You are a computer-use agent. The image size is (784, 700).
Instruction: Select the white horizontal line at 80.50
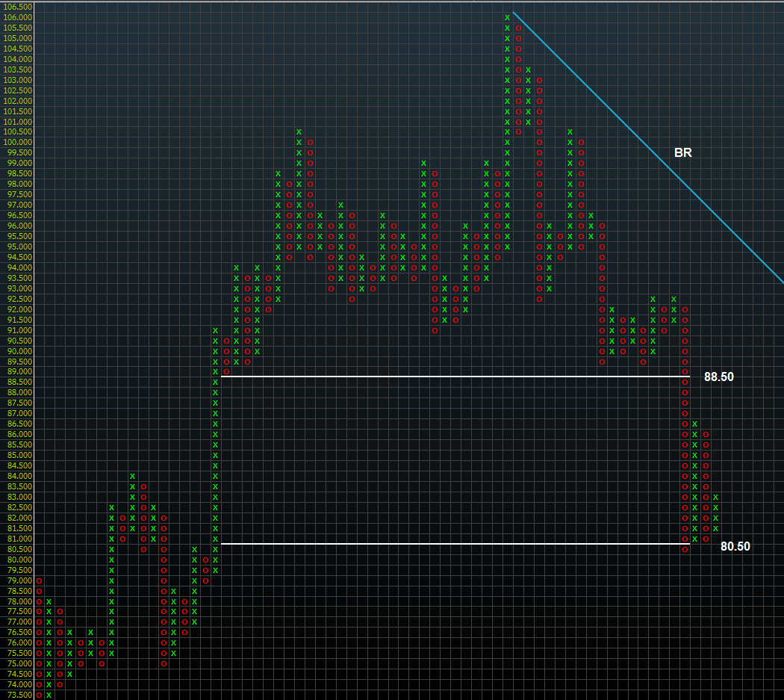[x=448, y=543]
